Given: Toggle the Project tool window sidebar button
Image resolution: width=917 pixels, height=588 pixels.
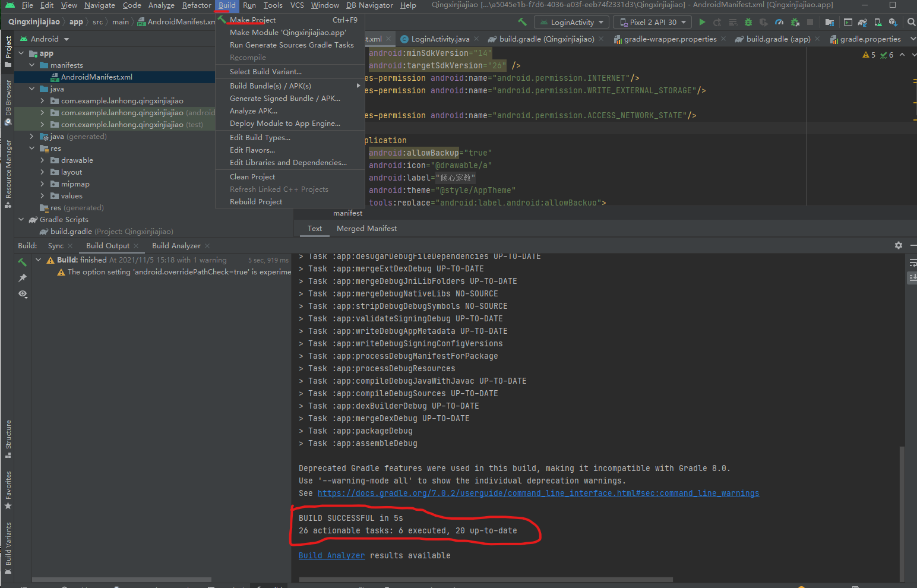Looking at the screenshot, I should (x=8, y=52).
